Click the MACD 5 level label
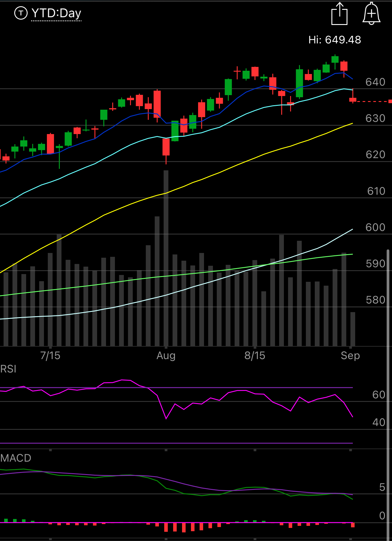The height and width of the screenshot is (541, 392). point(382,487)
